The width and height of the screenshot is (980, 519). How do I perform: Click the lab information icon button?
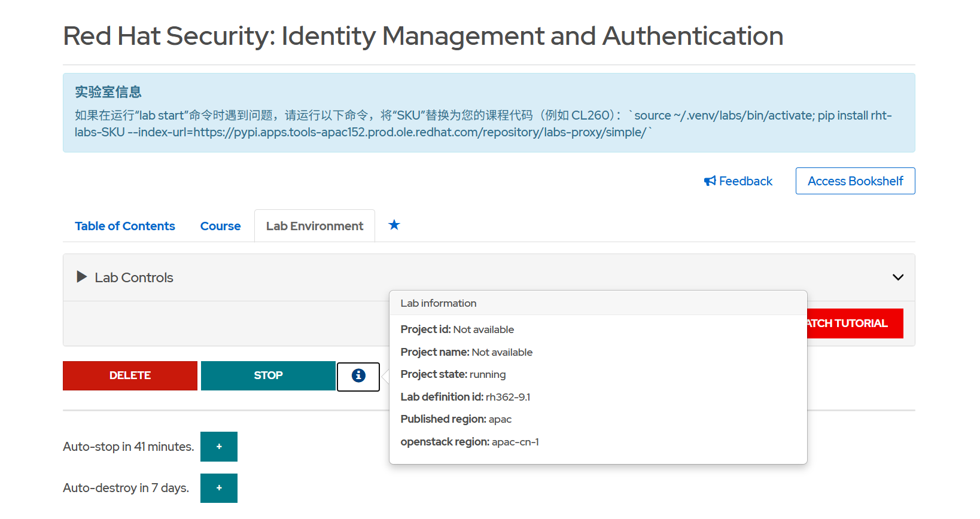358,376
